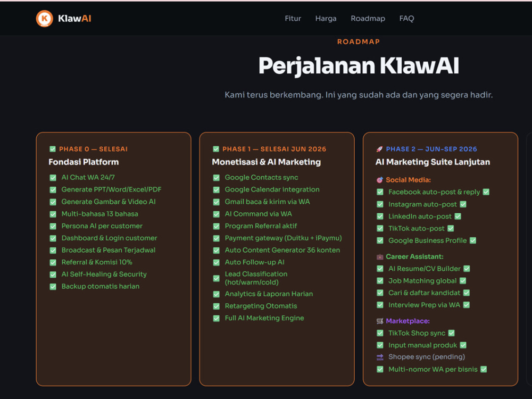Click check mark left of Generate PPT/Word/Excel/PDF
The height and width of the screenshot is (399, 532).
pos(53,190)
